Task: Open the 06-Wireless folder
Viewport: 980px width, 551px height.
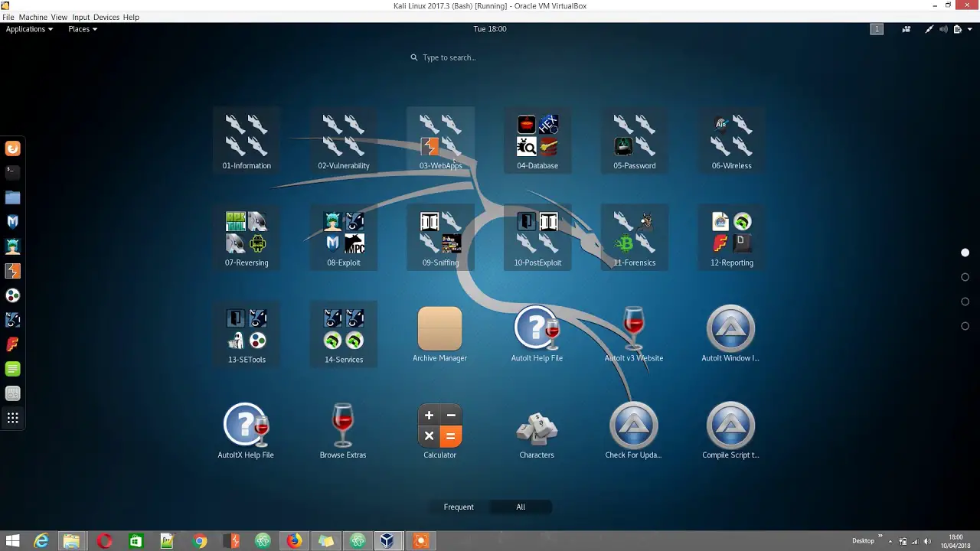Action: click(x=731, y=141)
